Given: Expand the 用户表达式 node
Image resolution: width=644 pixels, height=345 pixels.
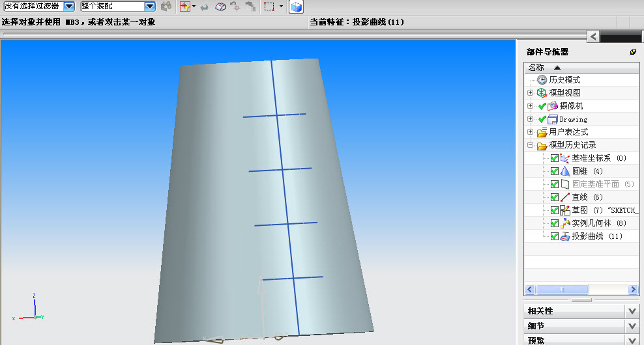Looking at the screenshot, I should pyautogui.click(x=530, y=132).
